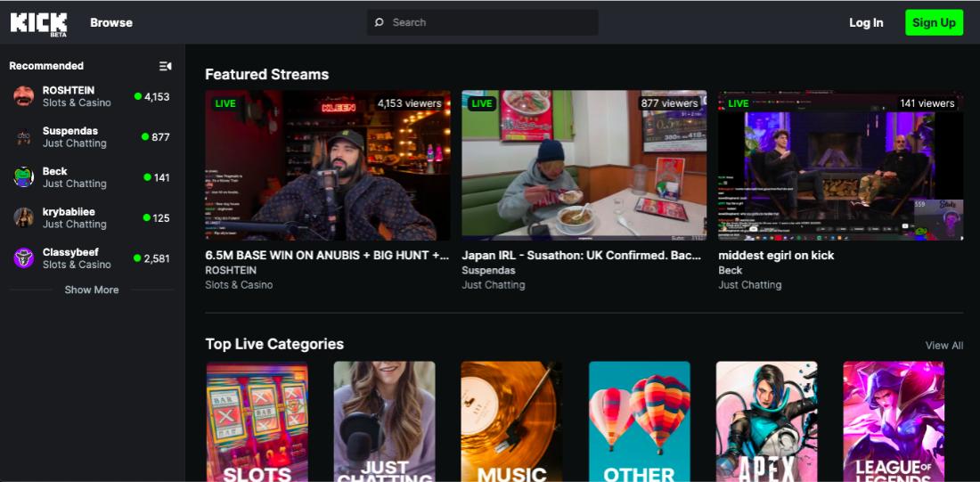This screenshot has height=482, width=980.
Task: Click the search magnifier icon
Action: point(380,23)
